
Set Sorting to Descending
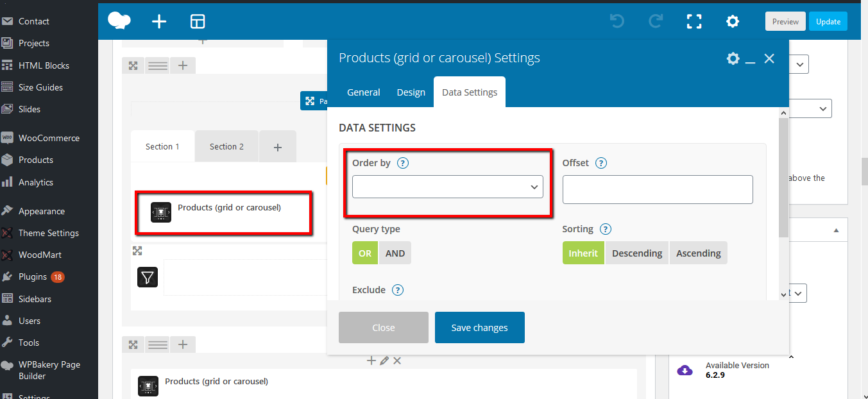[637, 253]
